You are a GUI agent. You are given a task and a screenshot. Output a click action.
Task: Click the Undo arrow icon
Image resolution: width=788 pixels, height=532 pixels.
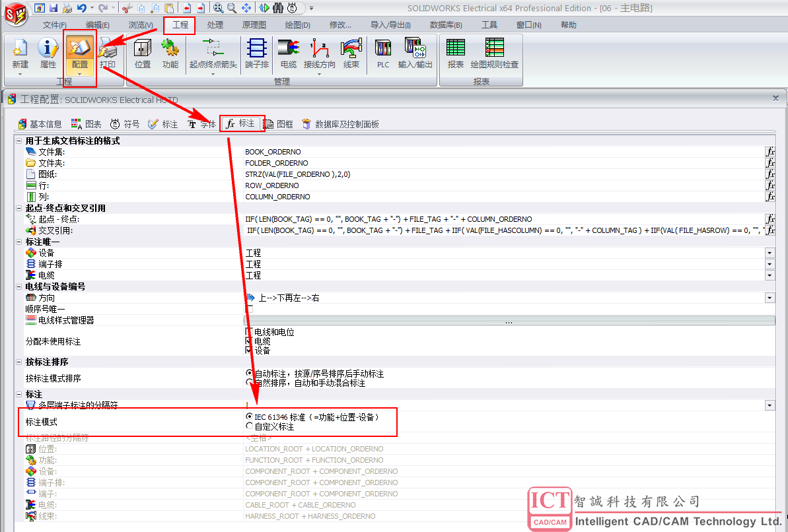81,8
